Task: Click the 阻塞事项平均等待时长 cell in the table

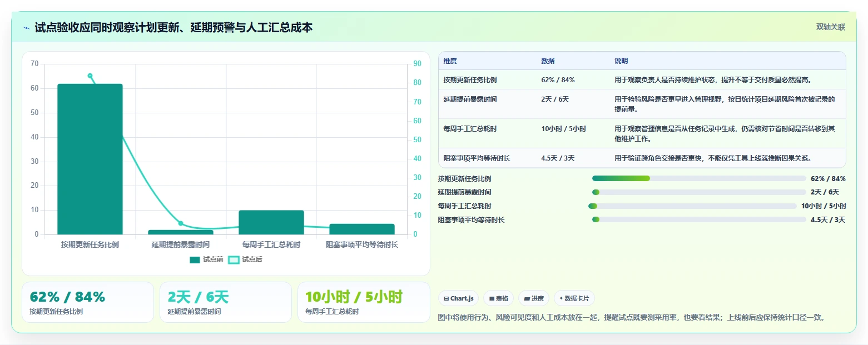Action: click(477, 158)
